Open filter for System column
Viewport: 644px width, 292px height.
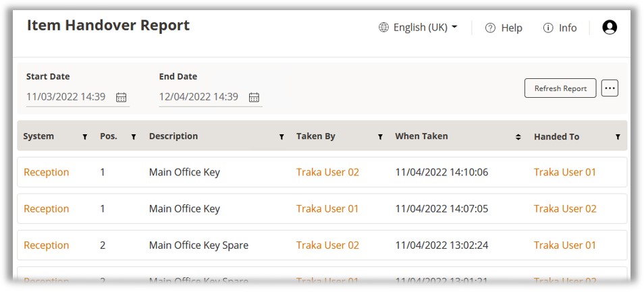85,137
